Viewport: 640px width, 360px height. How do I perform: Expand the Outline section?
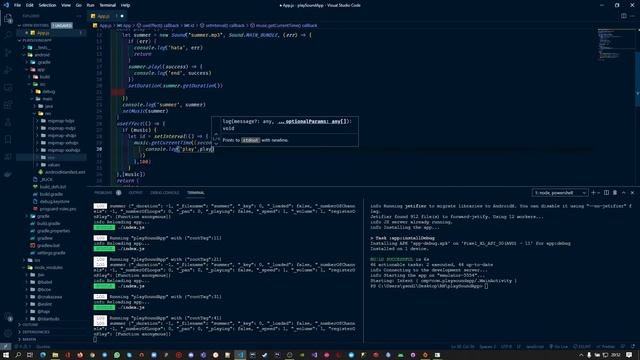(29, 324)
